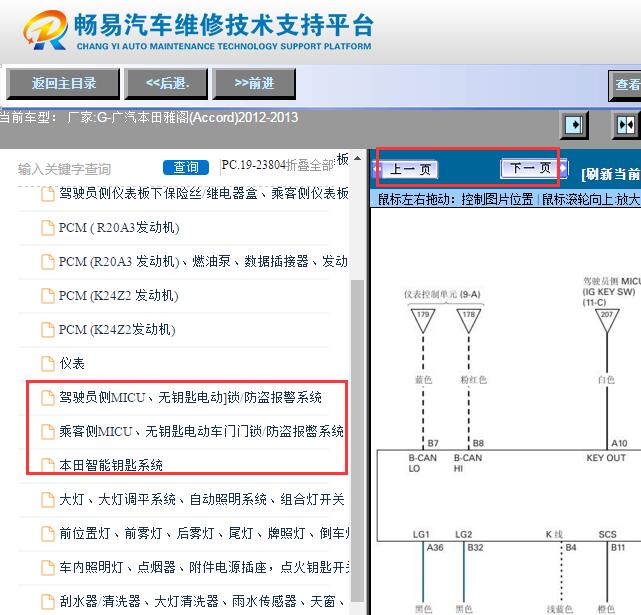The height and width of the screenshot is (615, 641).
Task: Open 大灯、大灯调平系统 item
Action: point(202,499)
